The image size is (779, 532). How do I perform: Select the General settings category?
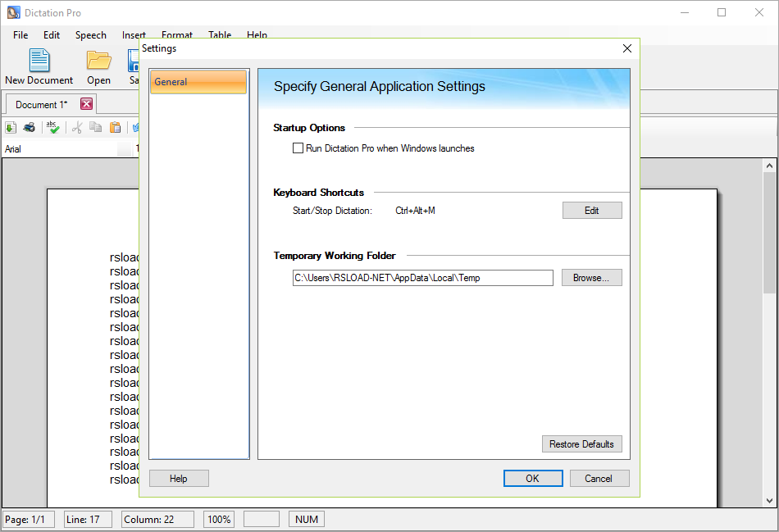point(198,82)
